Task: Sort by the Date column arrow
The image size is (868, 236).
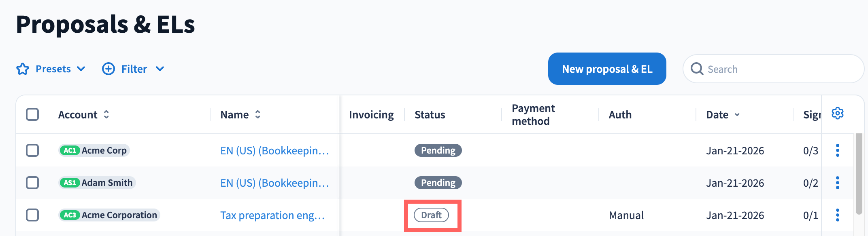Action: click(x=737, y=115)
